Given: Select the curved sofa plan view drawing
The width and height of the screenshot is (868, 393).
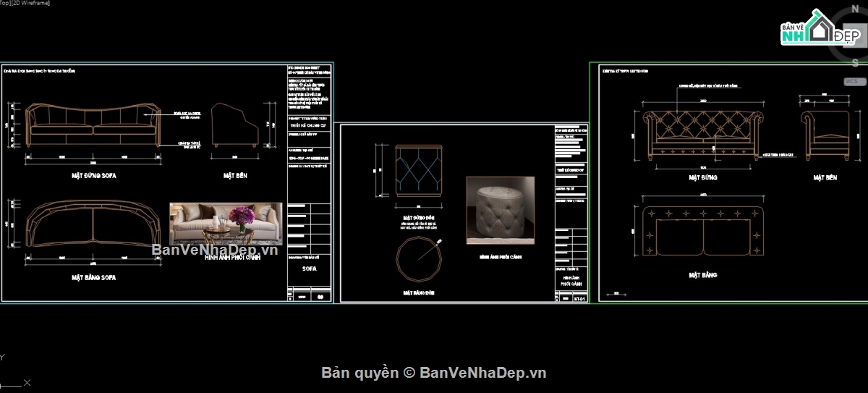Looking at the screenshot, I should click(x=93, y=224).
